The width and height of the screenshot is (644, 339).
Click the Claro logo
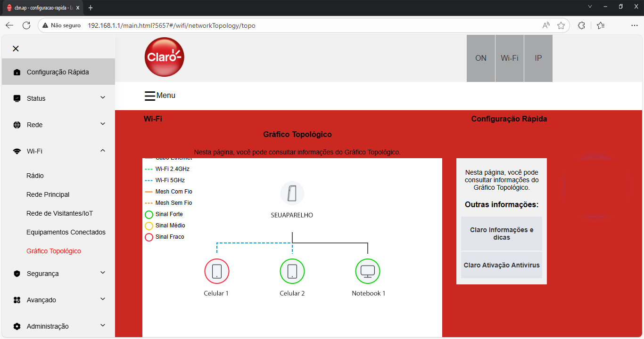[164, 57]
